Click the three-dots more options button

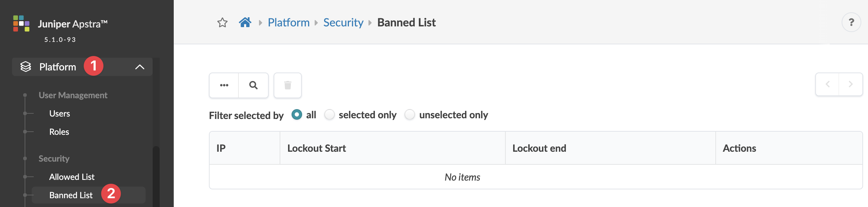pos(224,85)
